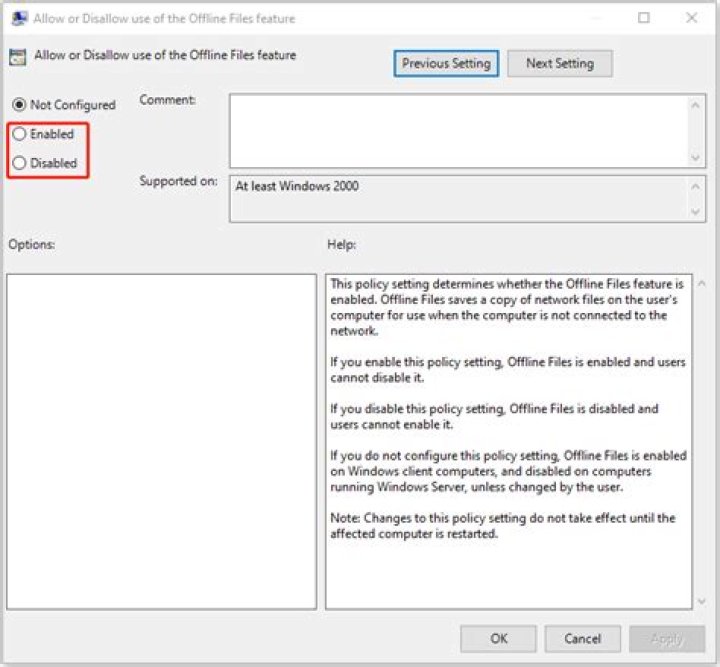
Task: Click the 'Note: Changes to this policy' text
Action: tap(503, 526)
